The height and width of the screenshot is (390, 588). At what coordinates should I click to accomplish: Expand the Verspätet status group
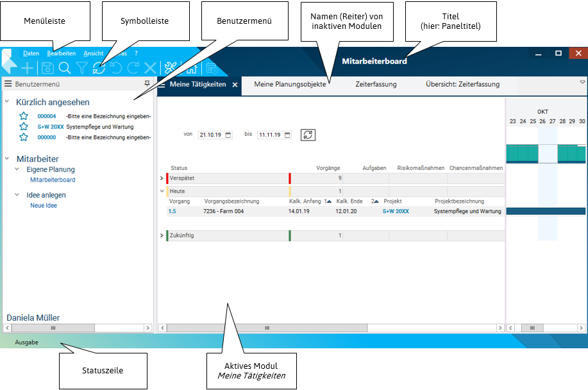(162, 178)
